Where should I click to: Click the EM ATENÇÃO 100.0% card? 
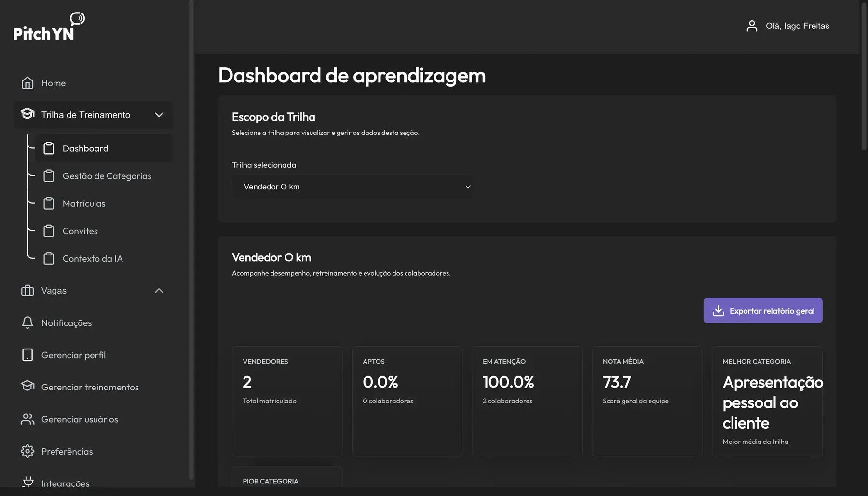click(527, 401)
